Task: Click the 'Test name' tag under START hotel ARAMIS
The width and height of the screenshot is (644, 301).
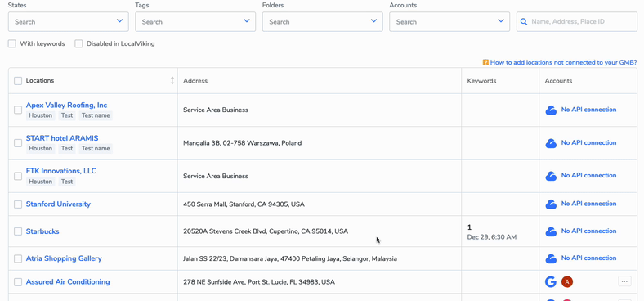Action: point(96,148)
